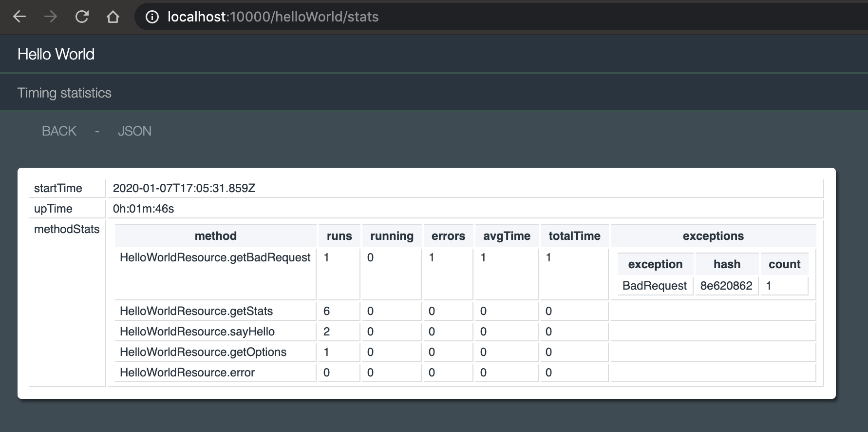Click the browser forward arrow
The image size is (868, 432).
(x=51, y=17)
